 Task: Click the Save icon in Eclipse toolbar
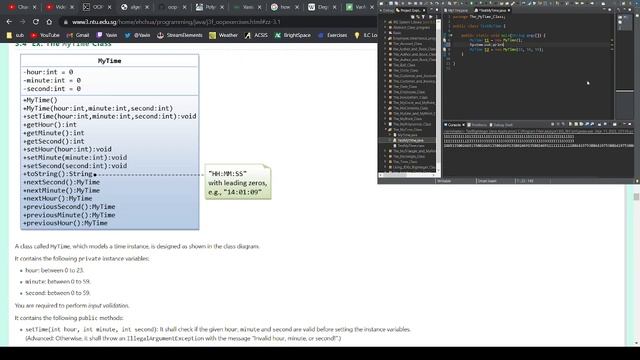pos(391,3)
